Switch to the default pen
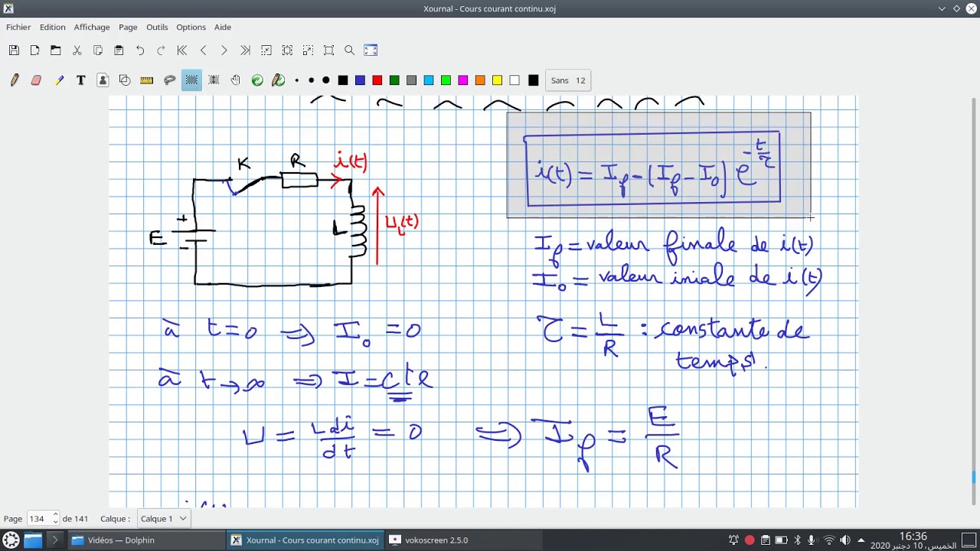Image resolution: width=980 pixels, height=551 pixels. (279, 80)
